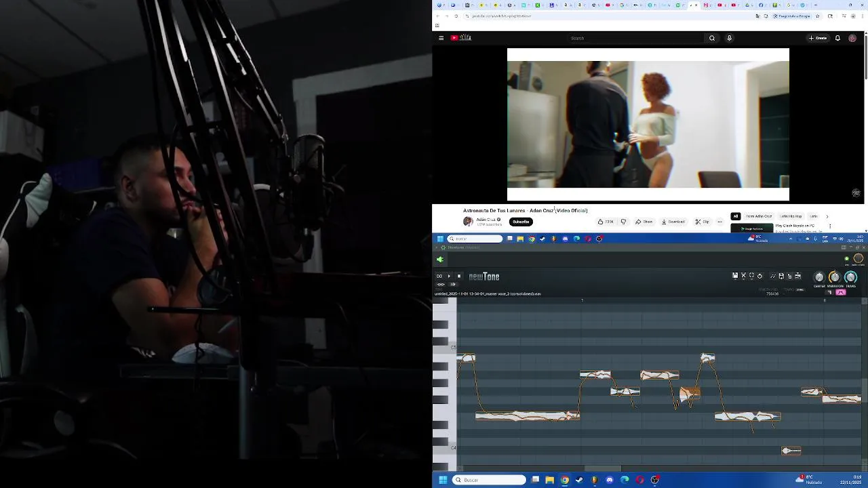Bookmark this page with Chrome star
This screenshot has height=488, width=868.
[818, 16]
